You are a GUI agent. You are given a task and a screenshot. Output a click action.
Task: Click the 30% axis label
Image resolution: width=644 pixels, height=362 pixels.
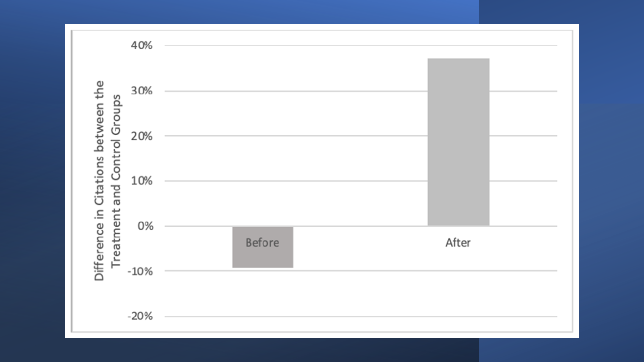[141, 91]
